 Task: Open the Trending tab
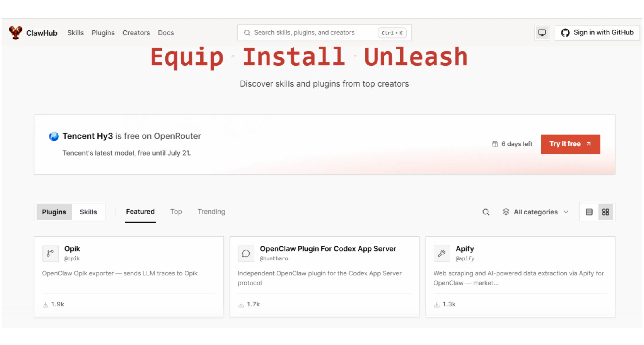click(211, 212)
